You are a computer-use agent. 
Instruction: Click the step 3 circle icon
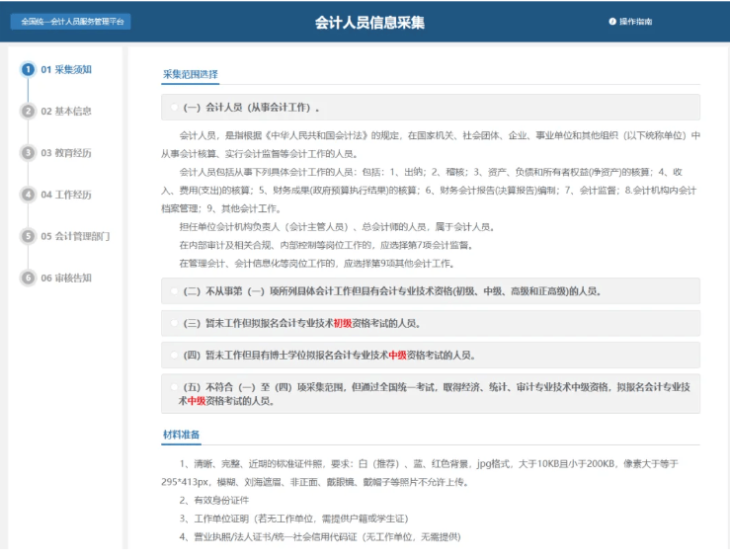click(28, 153)
